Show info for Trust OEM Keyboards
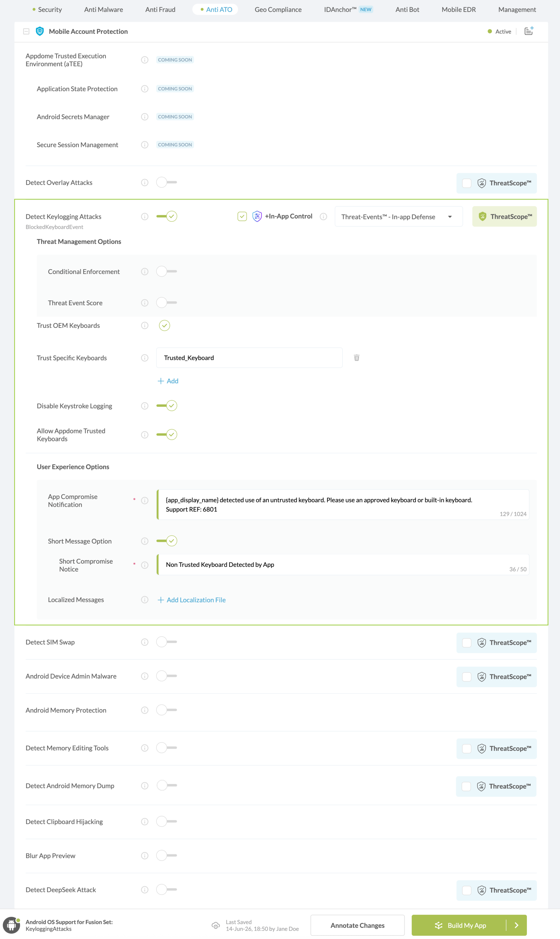The image size is (560, 939). click(x=145, y=325)
